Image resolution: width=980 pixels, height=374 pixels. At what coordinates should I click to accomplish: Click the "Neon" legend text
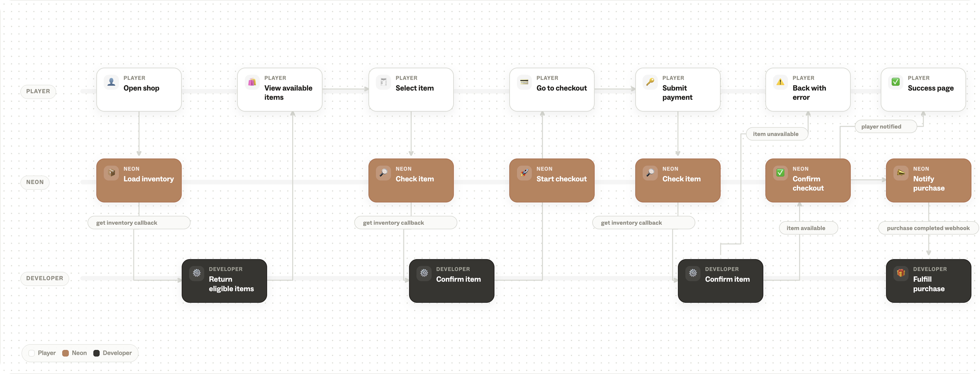(x=79, y=353)
